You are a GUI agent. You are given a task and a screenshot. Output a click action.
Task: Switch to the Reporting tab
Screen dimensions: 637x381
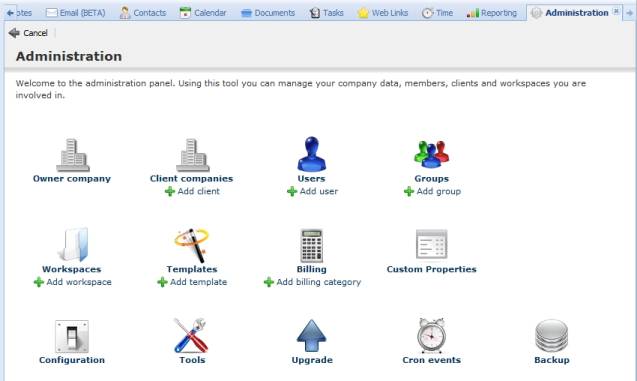click(492, 13)
